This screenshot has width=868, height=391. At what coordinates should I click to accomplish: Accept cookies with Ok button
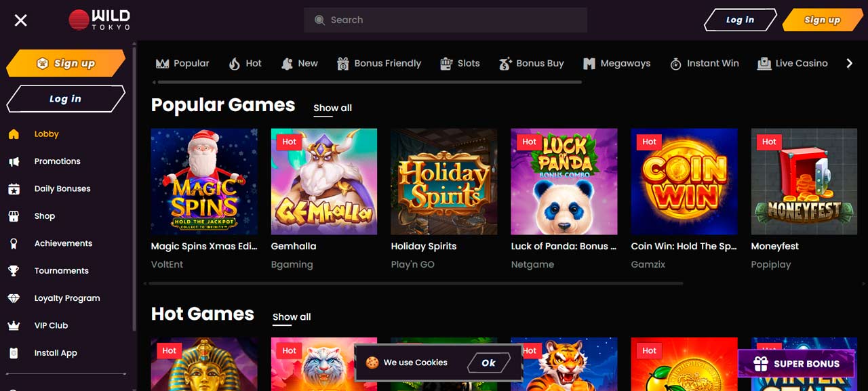click(x=488, y=363)
